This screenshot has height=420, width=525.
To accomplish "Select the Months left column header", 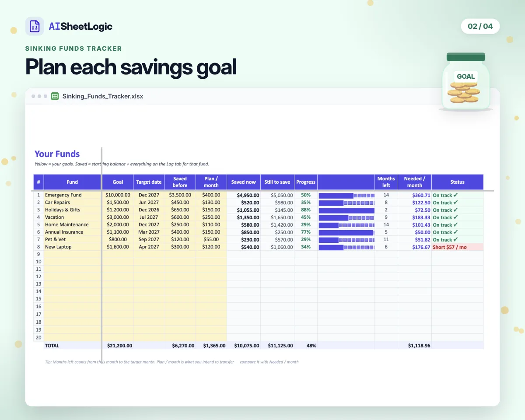I will click(x=386, y=182).
